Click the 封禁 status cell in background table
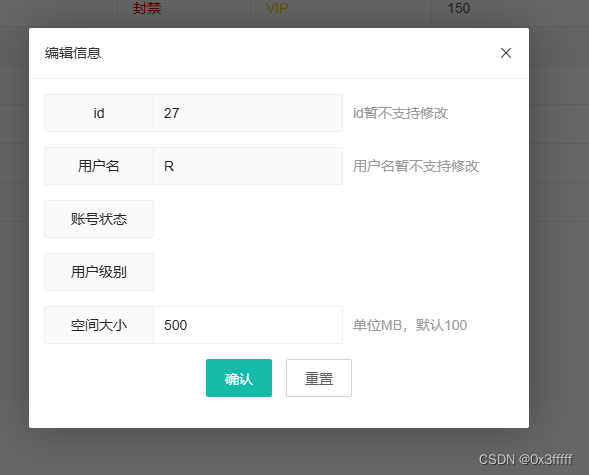The width and height of the screenshot is (589, 475). click(x=147, y=8)
